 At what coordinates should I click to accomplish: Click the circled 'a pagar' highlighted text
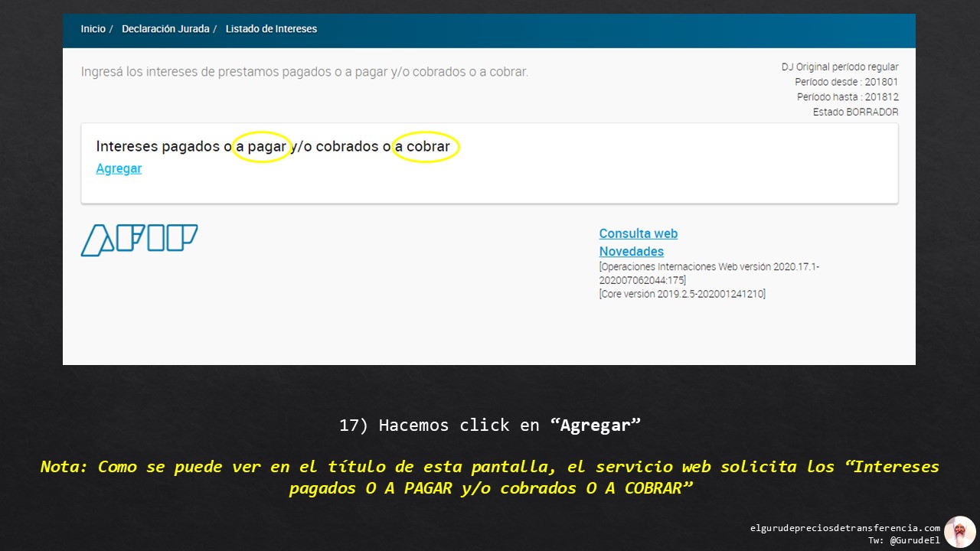[x=263, y=146]
